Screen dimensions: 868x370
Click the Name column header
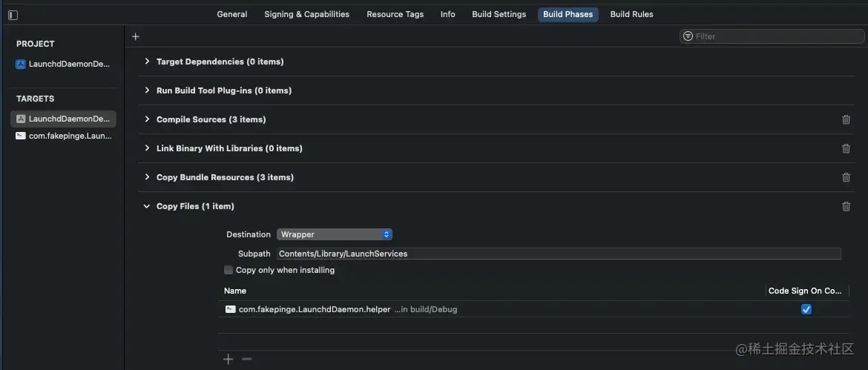(x=235, y=291)
